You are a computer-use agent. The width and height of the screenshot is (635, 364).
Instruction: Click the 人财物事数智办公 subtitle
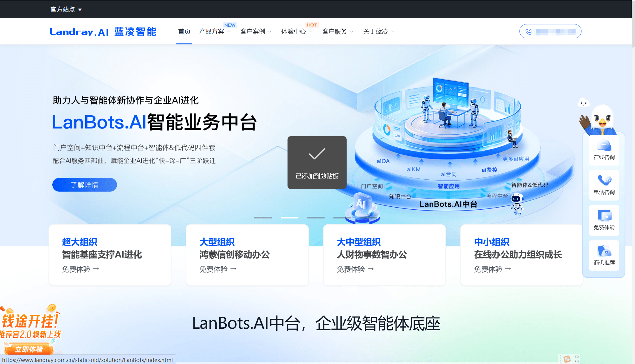[372, 254]
